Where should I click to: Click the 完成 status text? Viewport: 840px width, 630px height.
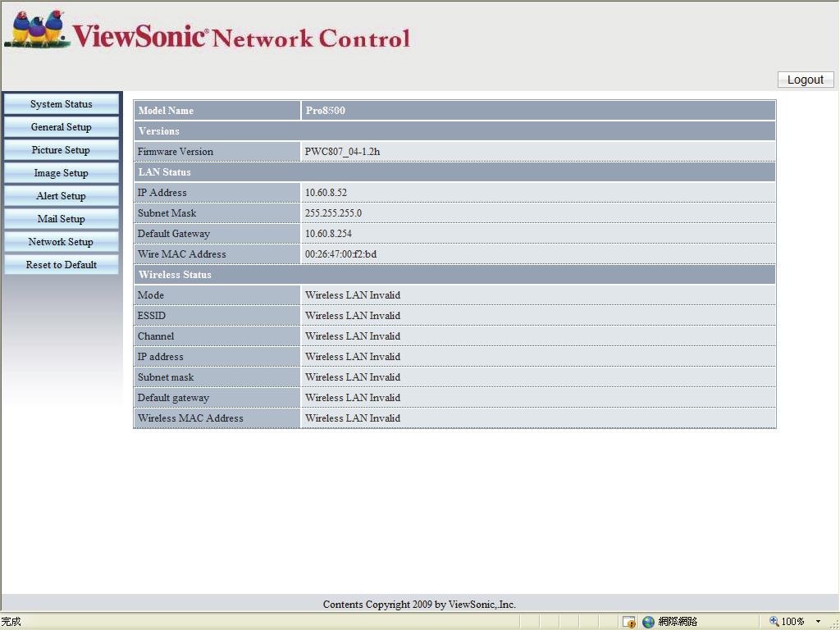[11, 622]
